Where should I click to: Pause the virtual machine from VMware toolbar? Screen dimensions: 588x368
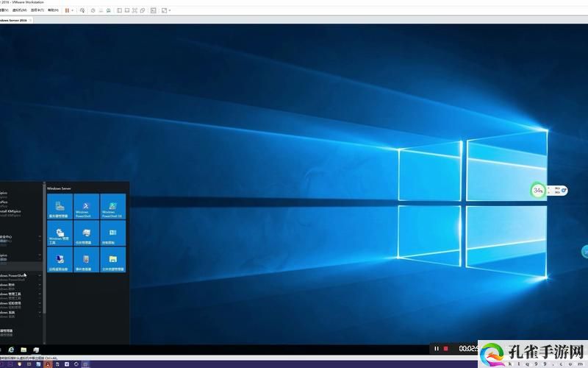(67, 10)
